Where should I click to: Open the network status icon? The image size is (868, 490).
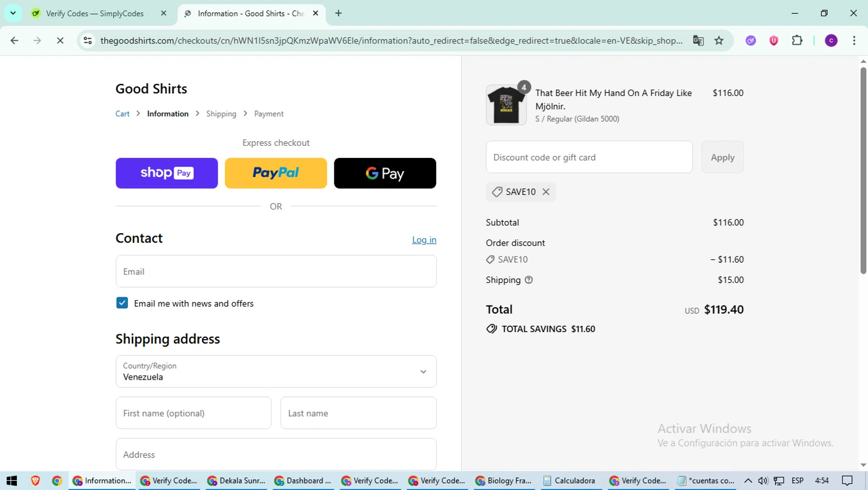point(779,481)
